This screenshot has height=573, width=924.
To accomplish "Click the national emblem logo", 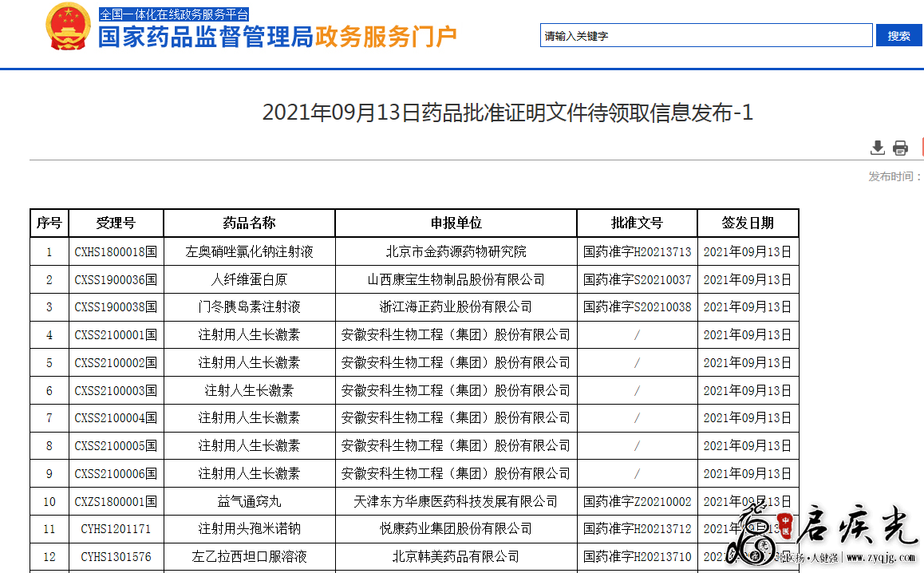I will point(68,27).
